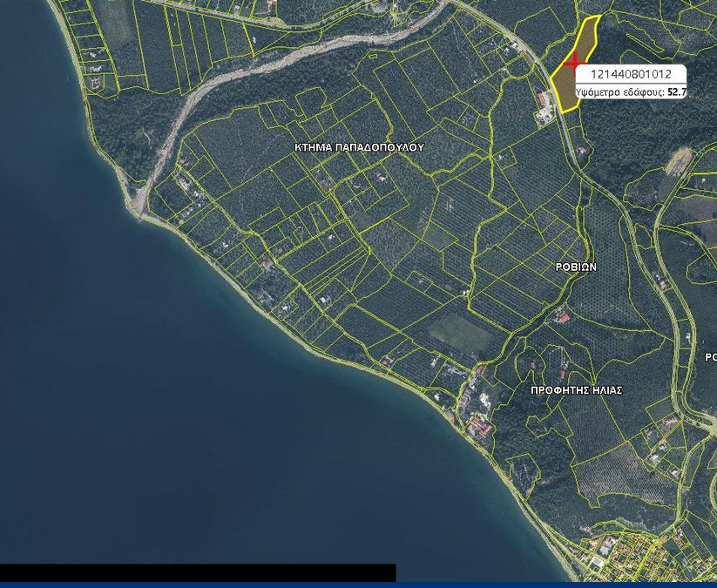The image size is (717, 588).
Task: Click the large red-roofed building by the coast
Action: tap(479, 429)
